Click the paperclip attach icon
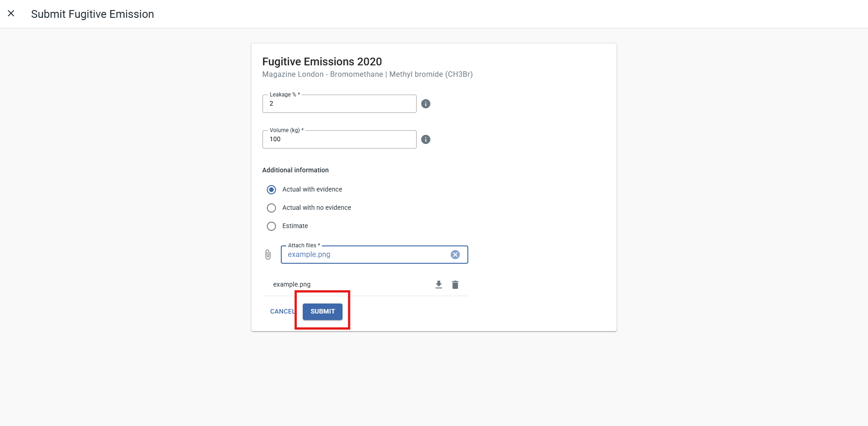The image size is (868, 426). point(268,255)
